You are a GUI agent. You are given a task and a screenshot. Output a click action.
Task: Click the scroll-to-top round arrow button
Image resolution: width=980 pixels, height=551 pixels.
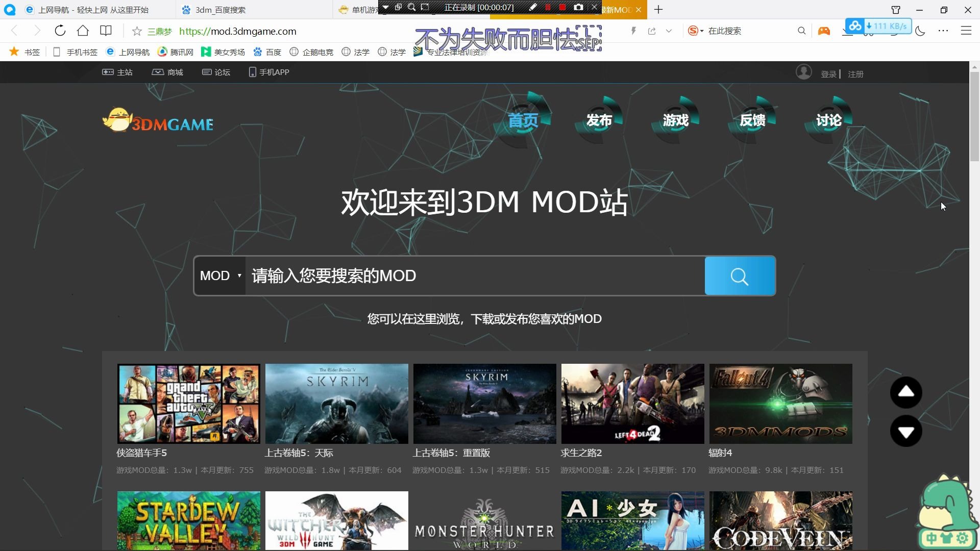[x=906, y=392]
